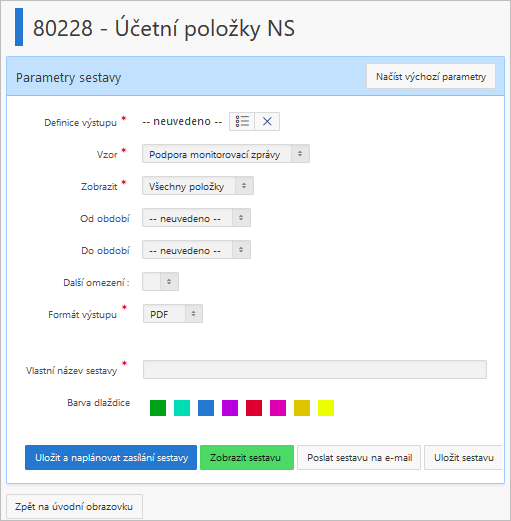The width and height of the screenshot is (511, 521).
Task: Open the Od období dropdown
Action: [196, 218]
